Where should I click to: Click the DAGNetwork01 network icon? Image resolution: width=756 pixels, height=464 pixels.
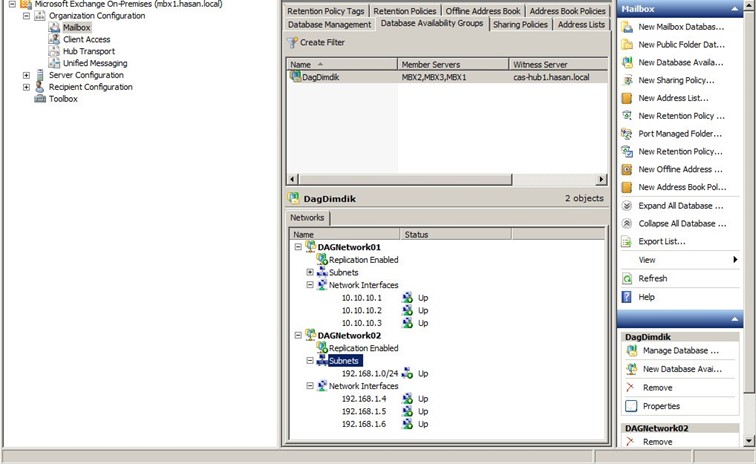[x=310, y=246]
